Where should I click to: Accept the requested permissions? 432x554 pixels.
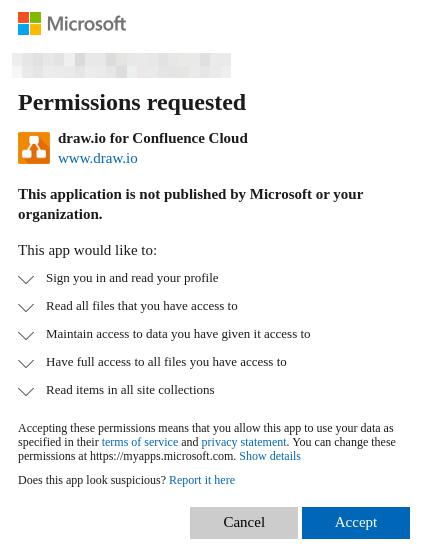pos(356,523)
